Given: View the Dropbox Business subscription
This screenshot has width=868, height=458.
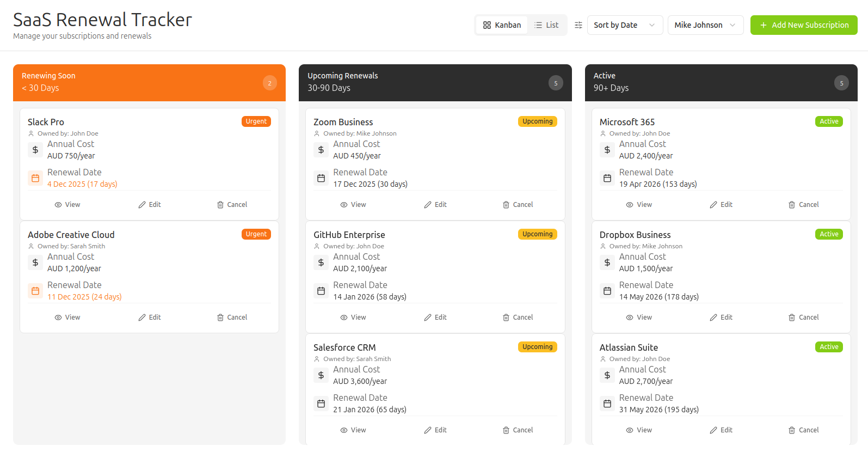Looking at the screenshot, I should [x=639, y=317].
